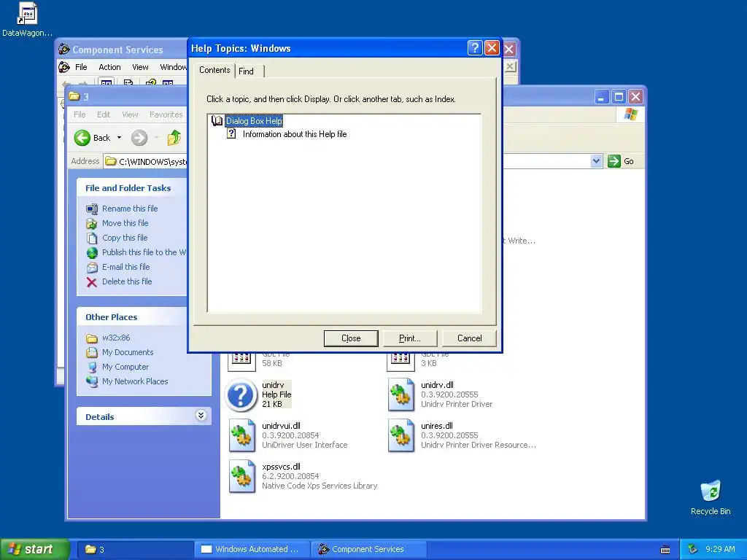Viewport: 747px width, 560px height.
Task: Click the Close button in Help Topics dialog
Action: click(x=351, y=338)
